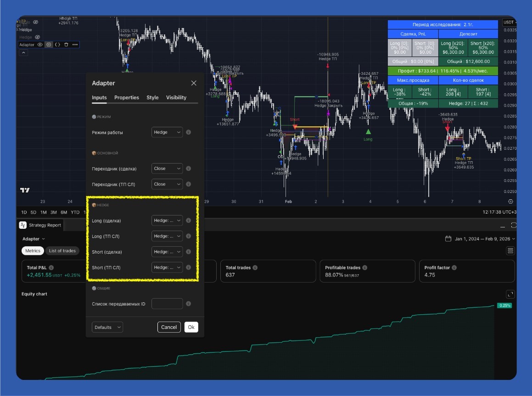Click the TradingView logo on the chart

[25, 190]
